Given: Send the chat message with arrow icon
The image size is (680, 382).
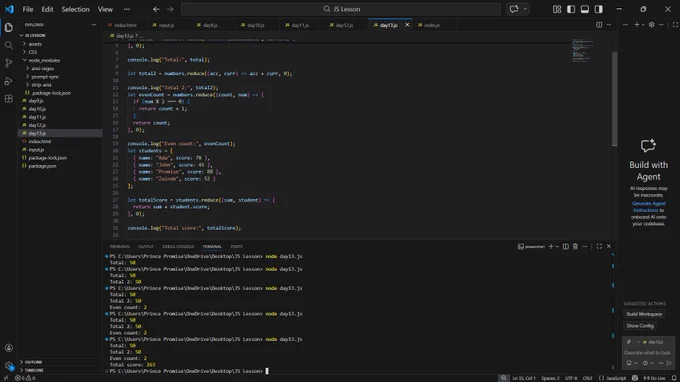Looking at the screenshot, I should (x=669, y=363).
